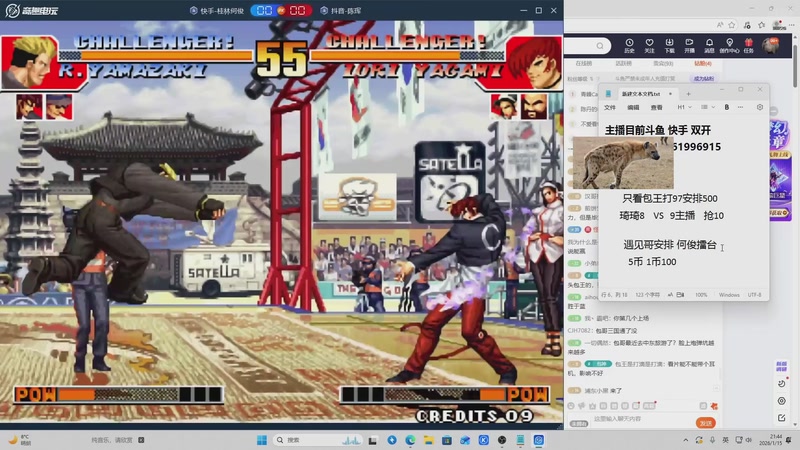The image size is (800, 450).
Task: Click UTF-8 encoding in Notepad status bar
Action: 754,295
